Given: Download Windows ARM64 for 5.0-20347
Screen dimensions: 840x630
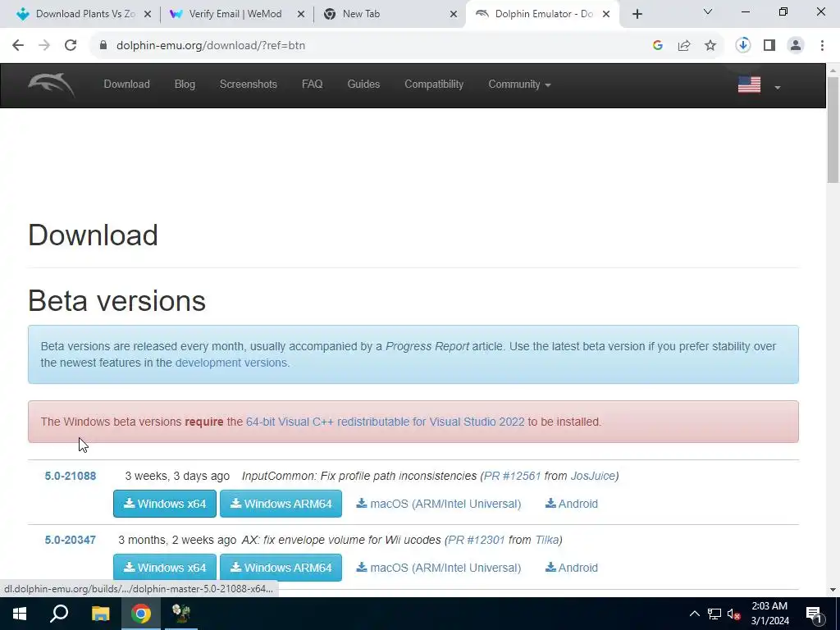Looking at the screenshot, I should tap(281, 568).
